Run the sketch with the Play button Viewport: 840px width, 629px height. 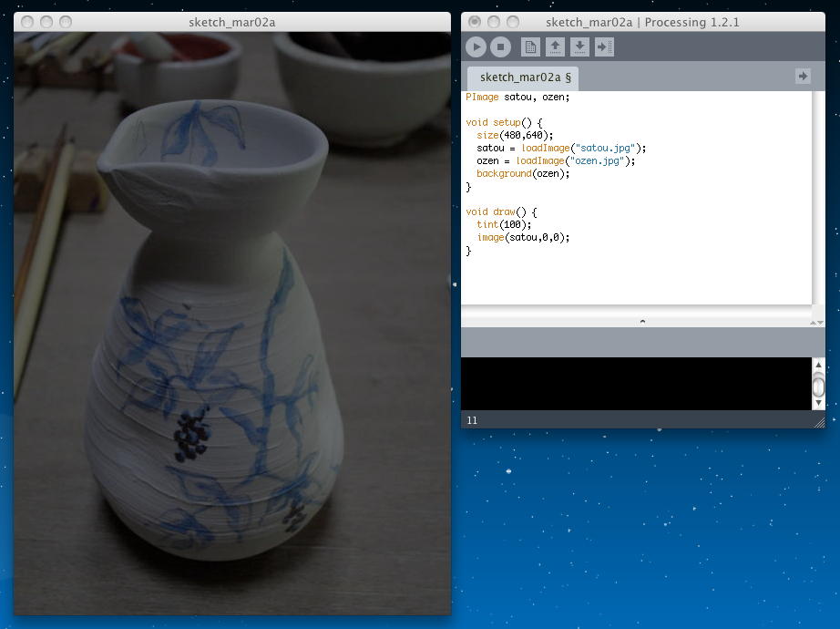click(476, 47)
